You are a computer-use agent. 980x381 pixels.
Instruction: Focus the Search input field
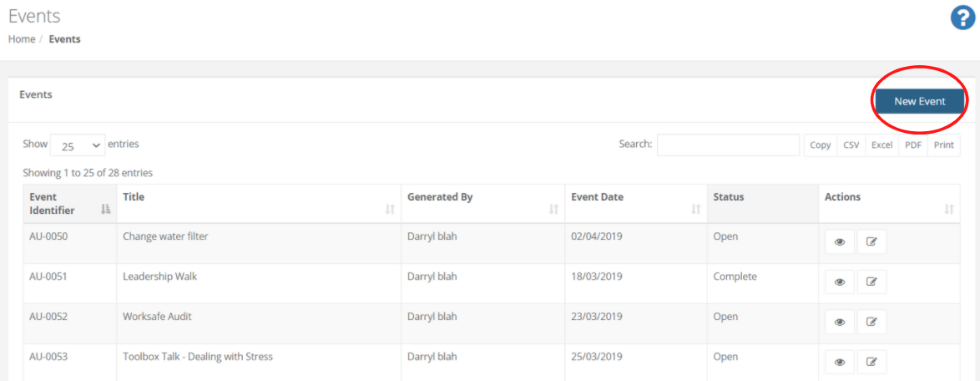[x=728, y=145]
